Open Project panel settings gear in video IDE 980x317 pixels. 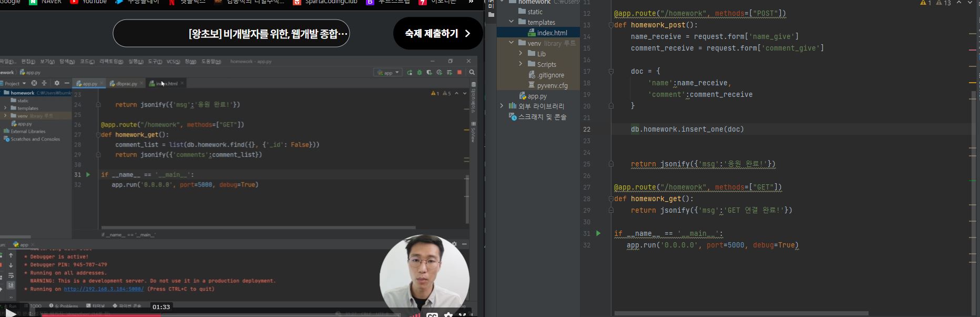point(57,83)
